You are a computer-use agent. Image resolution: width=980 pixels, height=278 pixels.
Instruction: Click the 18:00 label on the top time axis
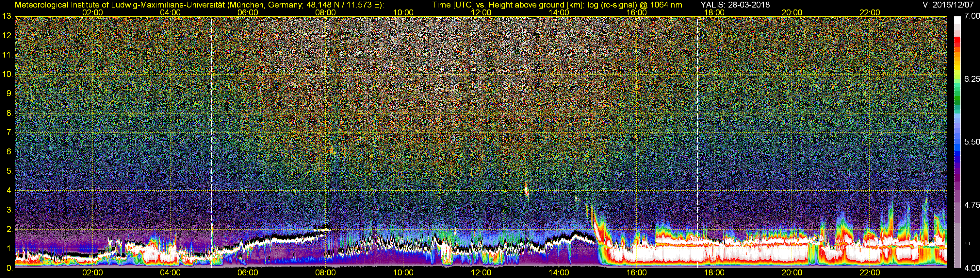point(714,12)
